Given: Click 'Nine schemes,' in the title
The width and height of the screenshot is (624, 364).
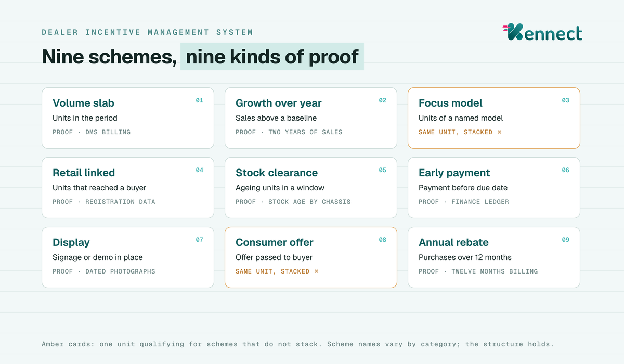Looking at the screenshot, I should point(109,57).
